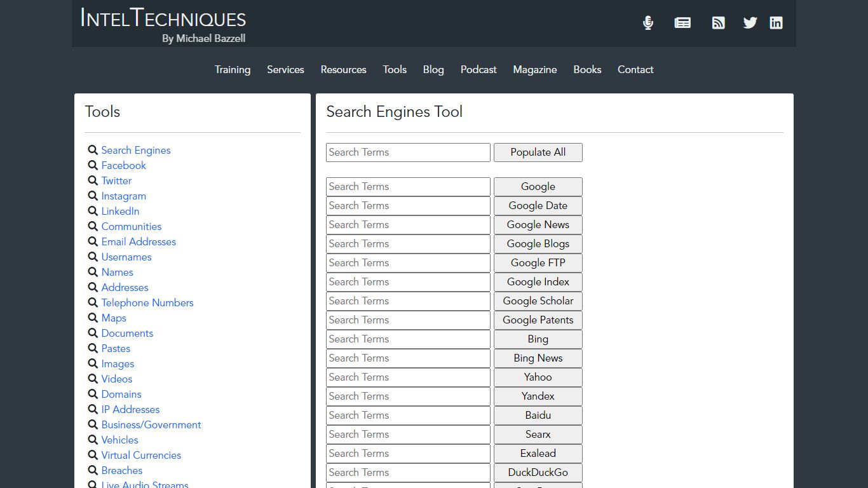Run the Google News search button
This screenshot has width=868, height=488.
coord(538,225)
